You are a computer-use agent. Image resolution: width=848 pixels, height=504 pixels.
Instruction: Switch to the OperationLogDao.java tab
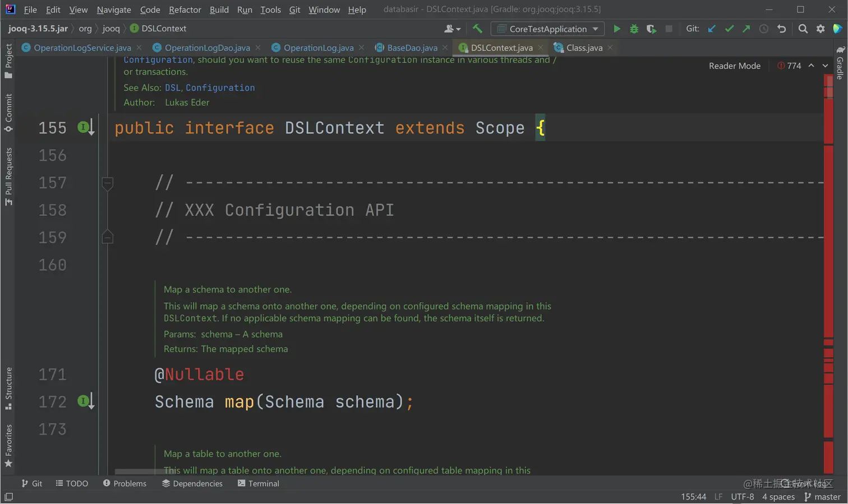207,48
